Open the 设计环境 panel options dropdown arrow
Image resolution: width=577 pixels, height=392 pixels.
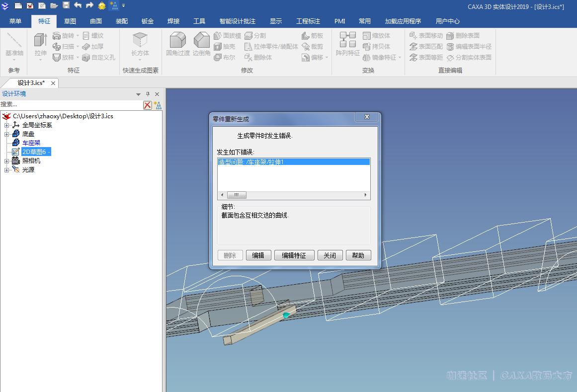(x=138, y=94)
